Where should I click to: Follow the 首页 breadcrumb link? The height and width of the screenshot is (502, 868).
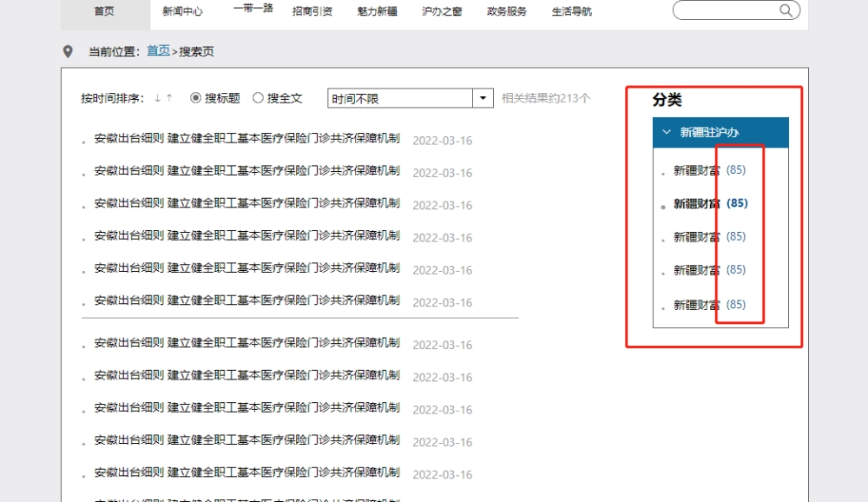158,50
